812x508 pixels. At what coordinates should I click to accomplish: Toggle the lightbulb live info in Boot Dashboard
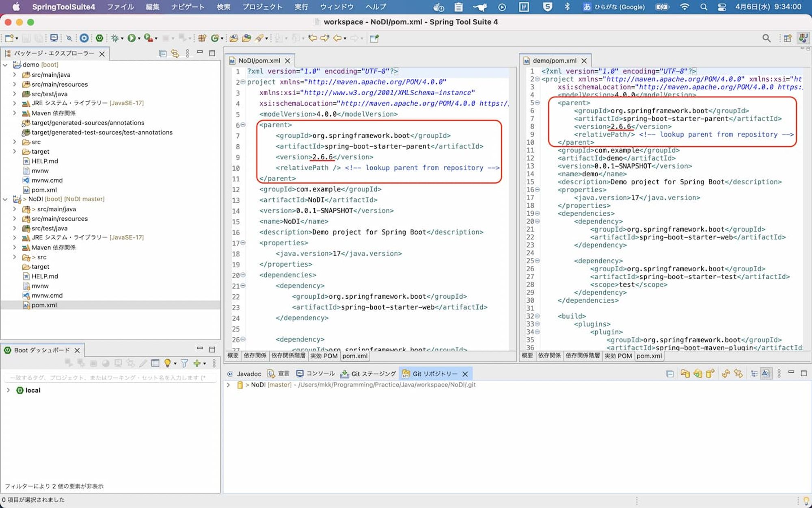tap(168, 363)
